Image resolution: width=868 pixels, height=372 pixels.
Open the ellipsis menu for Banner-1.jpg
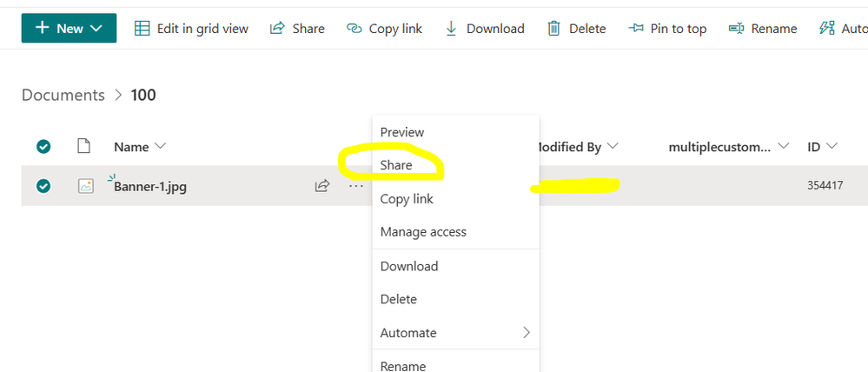tap(356, 186)
